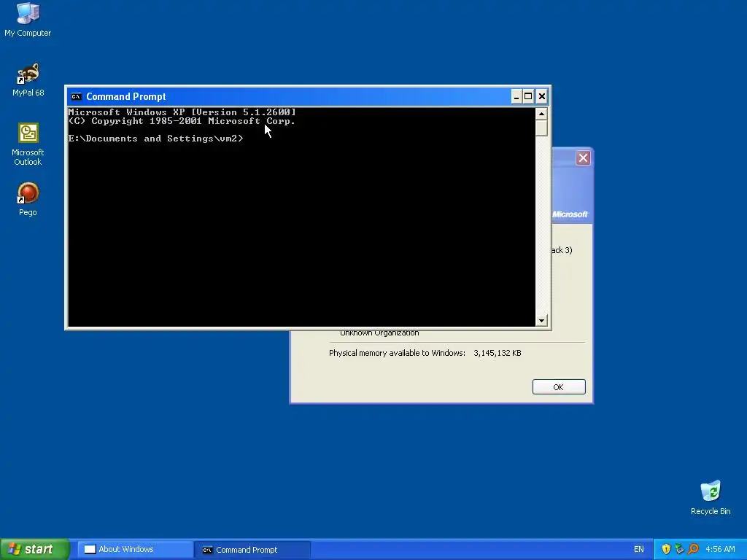Click the Command Prompt title bar icon
Screen dimensions: 747x560
76,97
